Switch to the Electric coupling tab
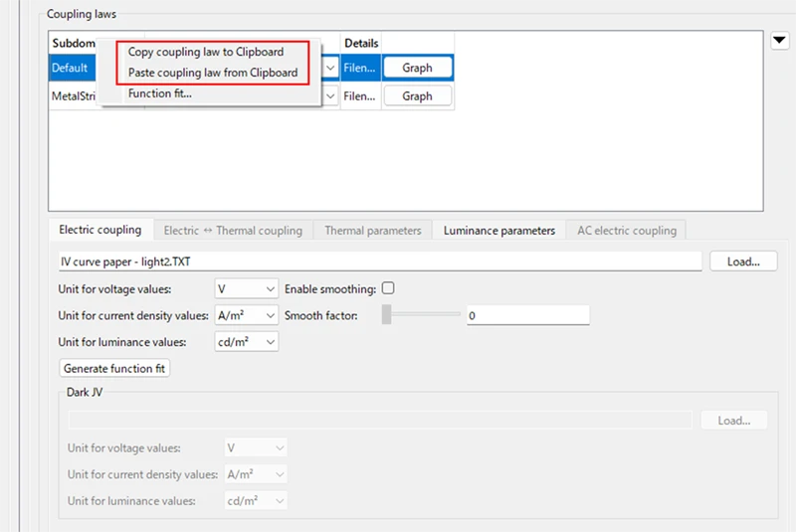796x532 pixels. point(100,230)
